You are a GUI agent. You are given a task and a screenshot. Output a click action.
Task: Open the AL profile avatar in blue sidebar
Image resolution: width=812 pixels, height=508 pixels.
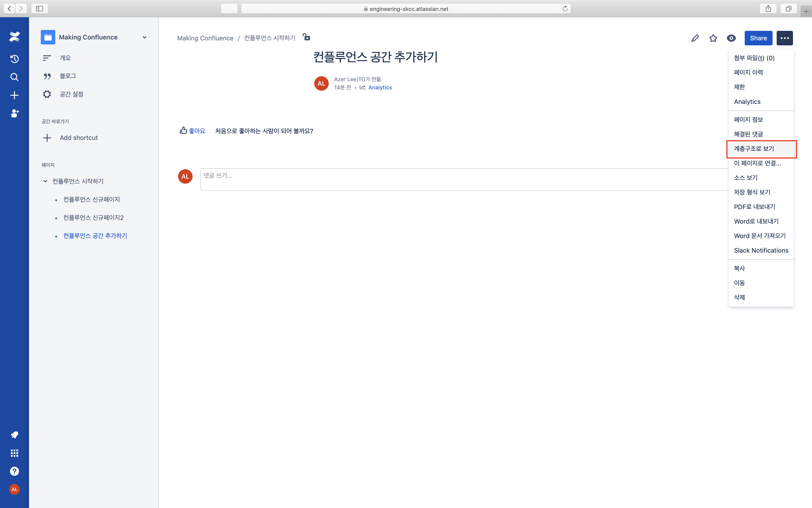(14, 489)
